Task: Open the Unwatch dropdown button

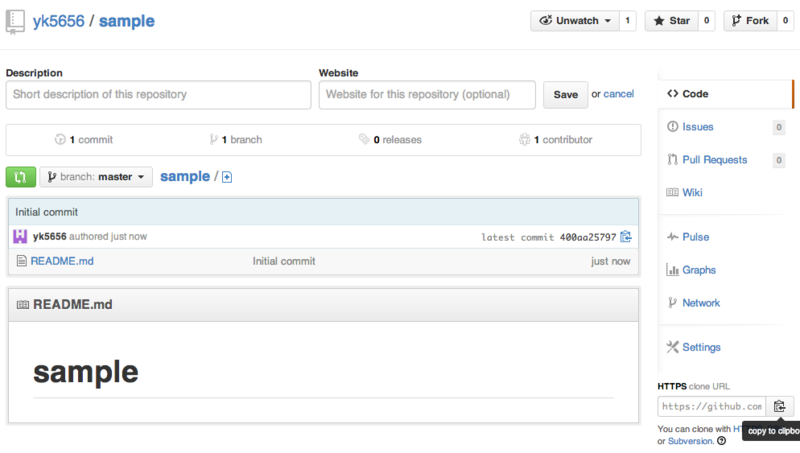Action: click(575, 21)
